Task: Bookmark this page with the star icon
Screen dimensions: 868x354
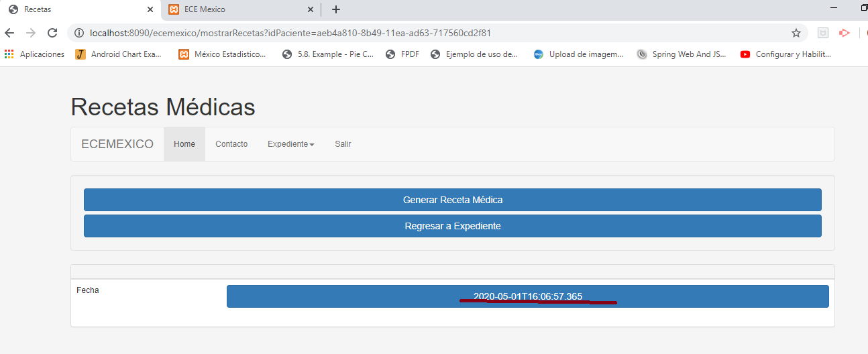Action: click(x=796, y=33)
